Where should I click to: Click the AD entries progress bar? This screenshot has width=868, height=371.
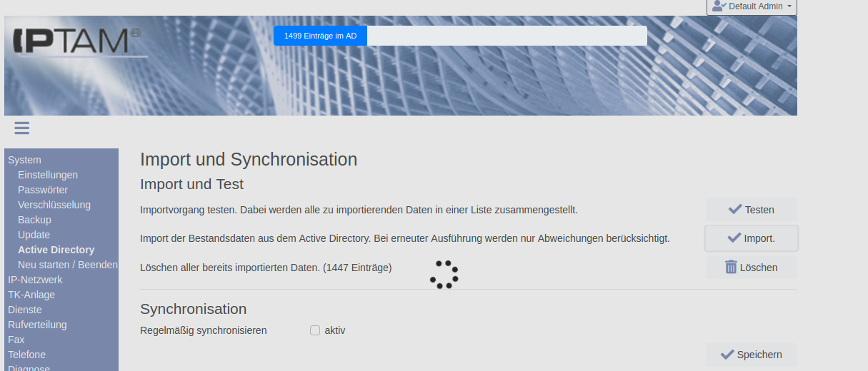(460, 36)
